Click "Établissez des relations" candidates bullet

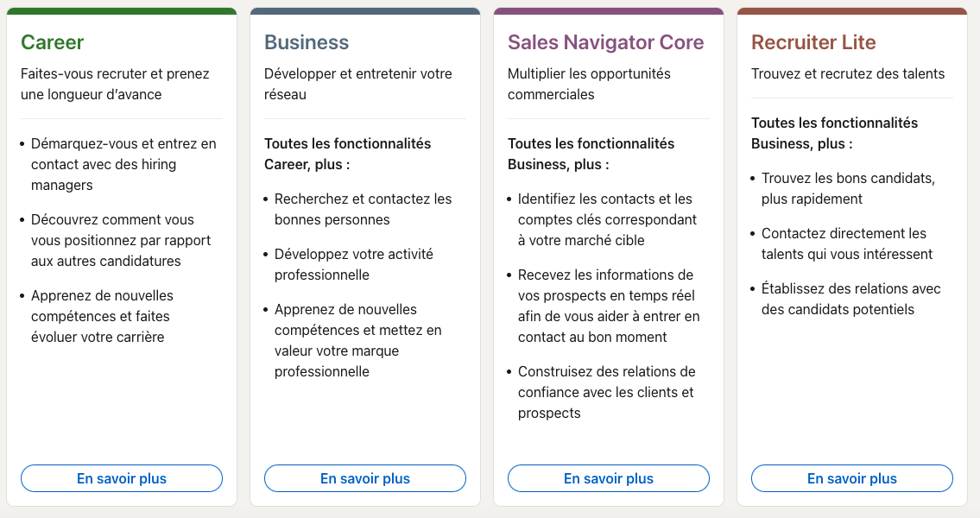[850, 299]
